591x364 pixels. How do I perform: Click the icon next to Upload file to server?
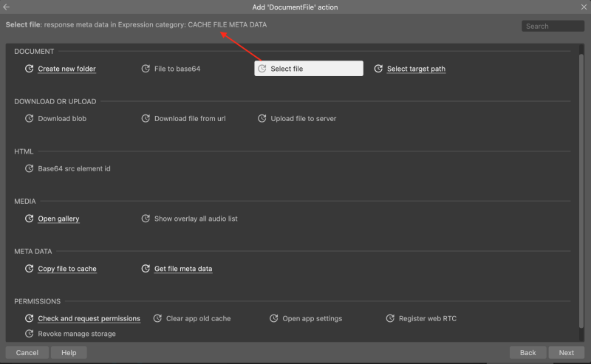click(x=262, y=118)
